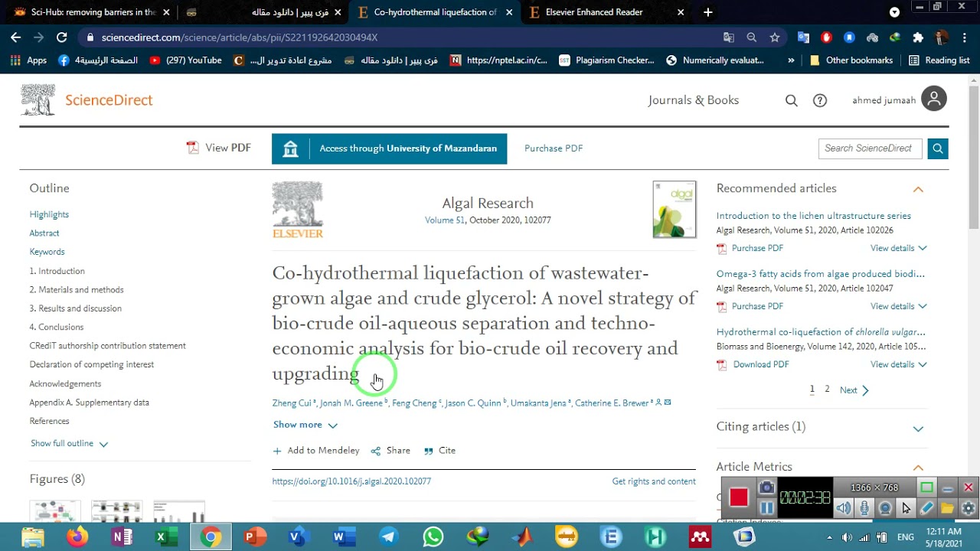
Task: Go to recommended articles page 2
Action: tap(827, 390)
